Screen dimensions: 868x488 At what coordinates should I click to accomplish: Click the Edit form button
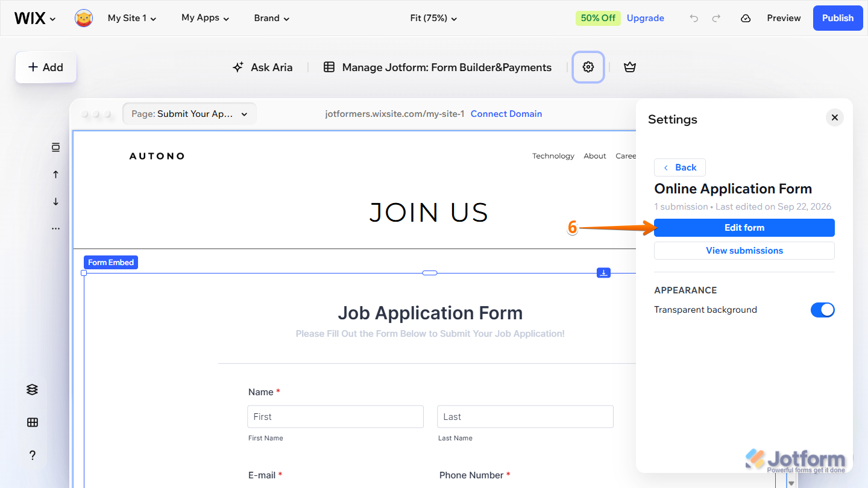(x=744, y=228)
